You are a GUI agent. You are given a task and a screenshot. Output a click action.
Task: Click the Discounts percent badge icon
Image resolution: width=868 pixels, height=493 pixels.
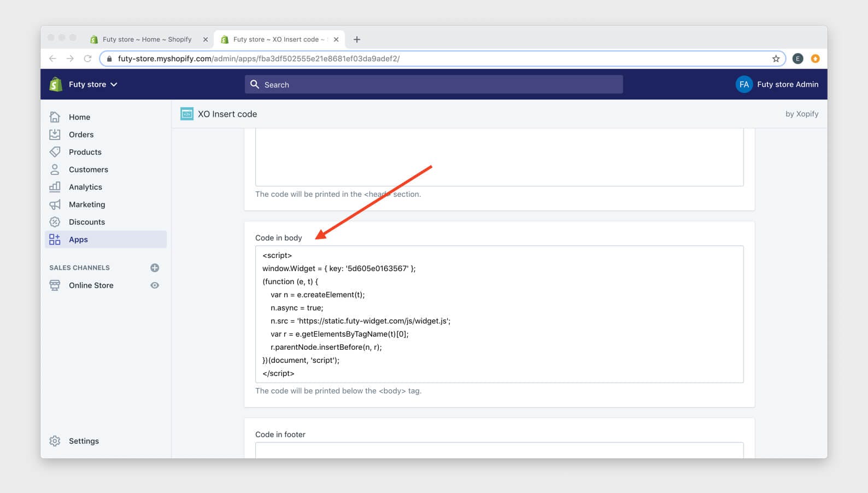pos(55,222)
